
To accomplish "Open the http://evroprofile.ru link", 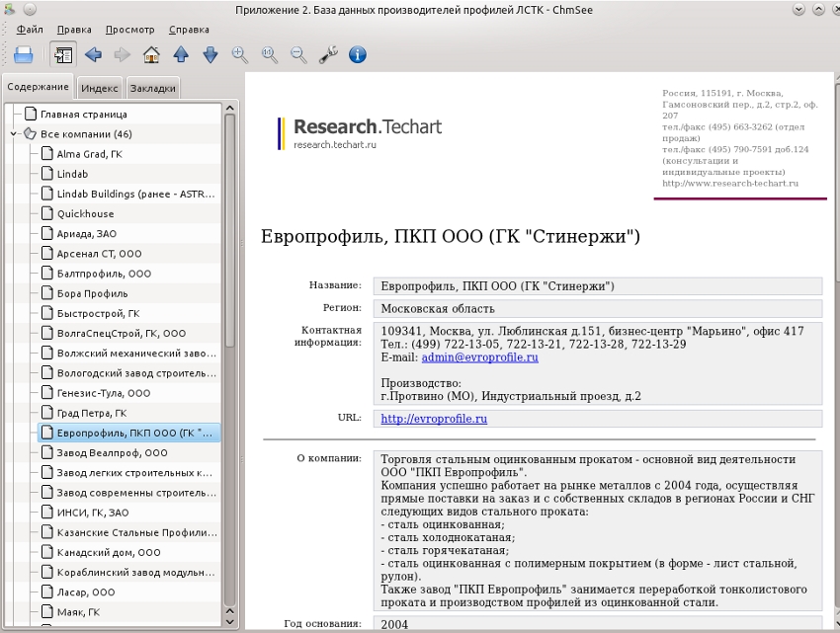I will [x=434, y=419].
